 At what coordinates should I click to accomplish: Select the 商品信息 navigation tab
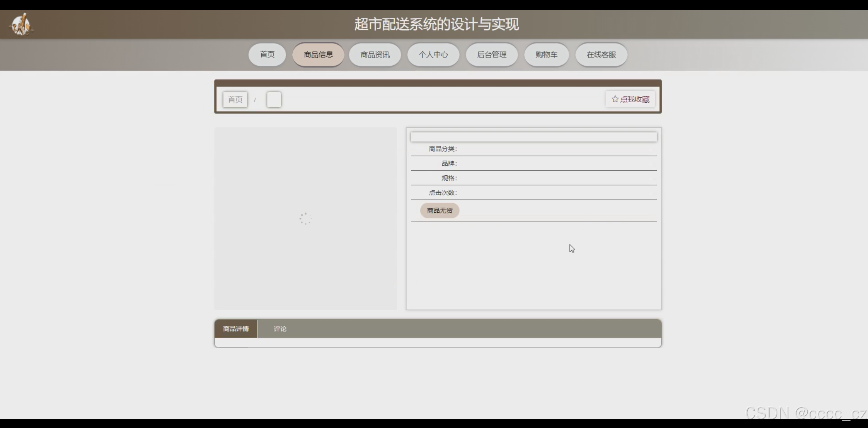tap(318, 55)
